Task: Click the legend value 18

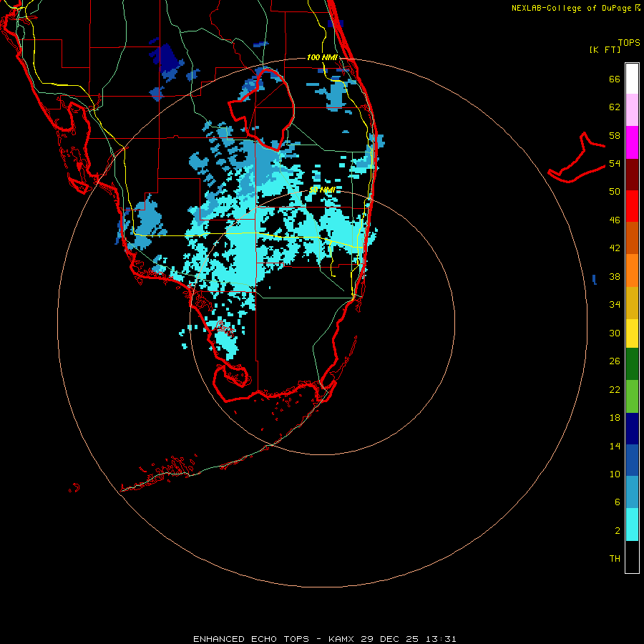Action: tap(615, 418)
